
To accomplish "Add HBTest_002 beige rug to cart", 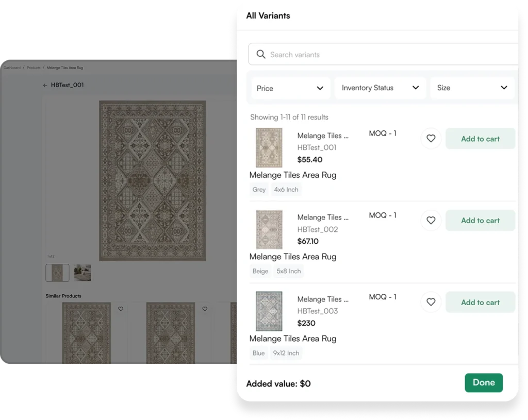I will pos(480,221).
